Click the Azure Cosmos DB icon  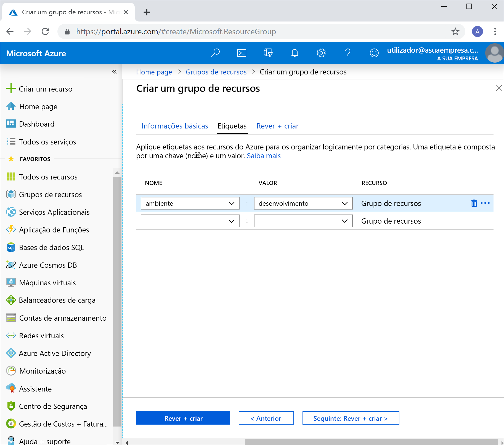click(11, 265)
